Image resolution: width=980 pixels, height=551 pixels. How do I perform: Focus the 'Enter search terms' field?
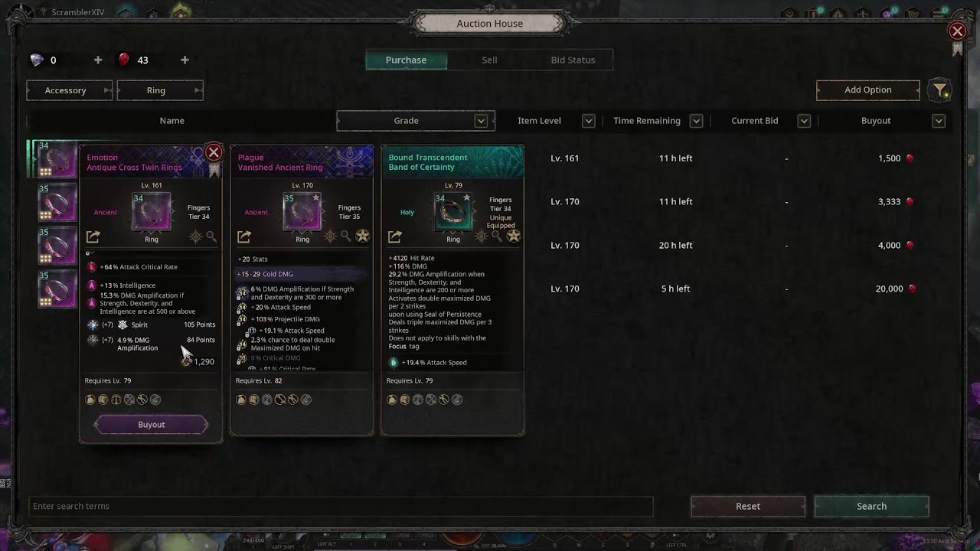click(x=341, y=506)
